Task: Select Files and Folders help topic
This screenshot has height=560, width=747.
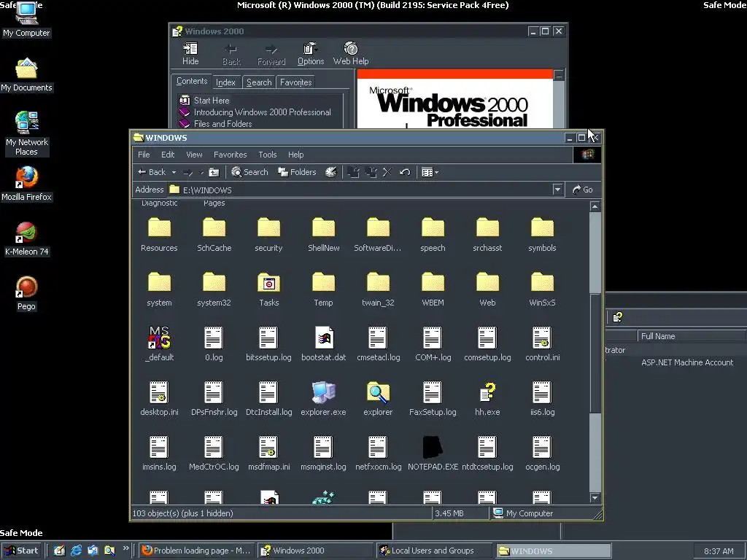Action: click(x=223, y=124)
